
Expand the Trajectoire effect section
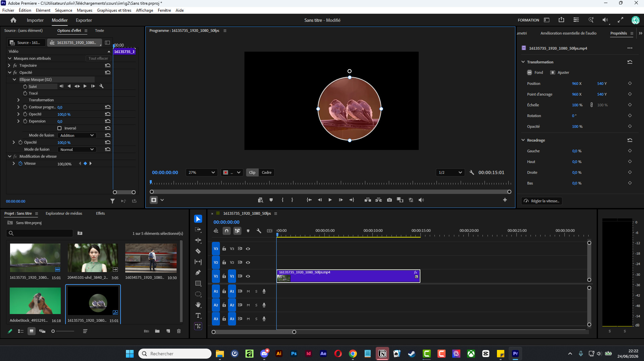(9, 65)
